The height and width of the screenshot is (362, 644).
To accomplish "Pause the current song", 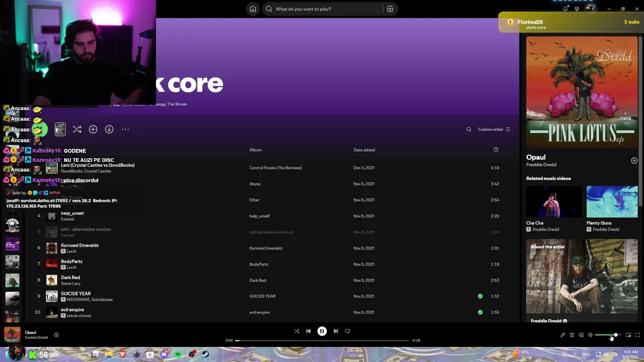I will point(322,331).
